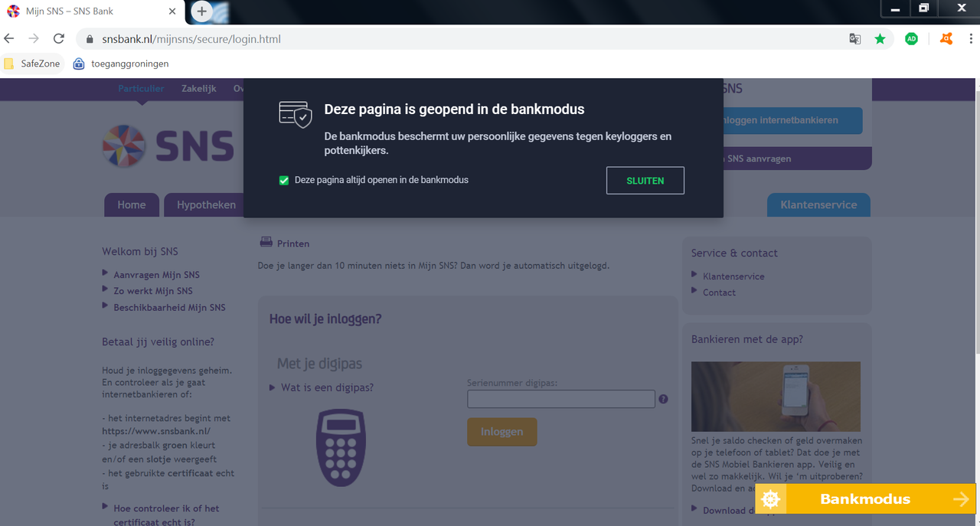Screen dimensions: 980x526
Task: Click the bank mode card shield icon
Action: coord(295,113)
